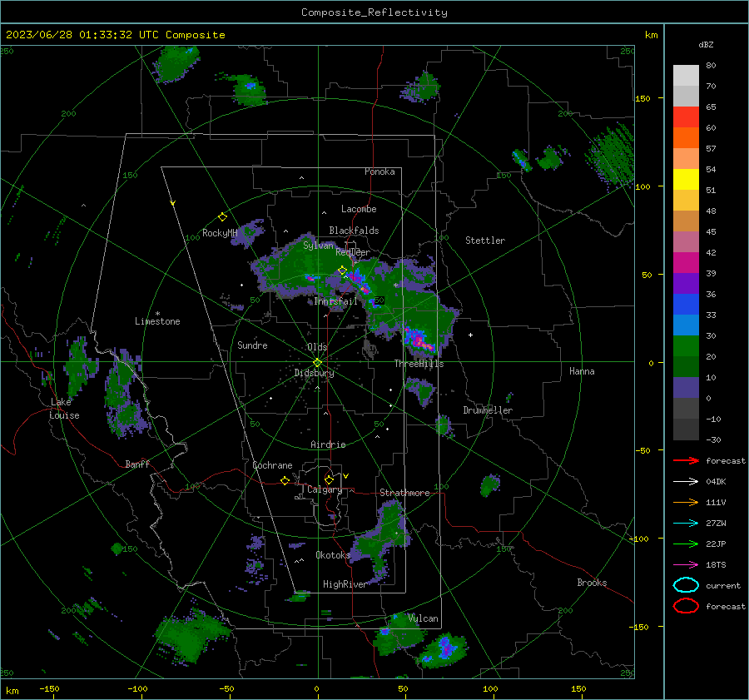Screen dimensions: 749x700
Task: Pick the light gray 80 dBZ swatch
Action: [x=686, y=75]
